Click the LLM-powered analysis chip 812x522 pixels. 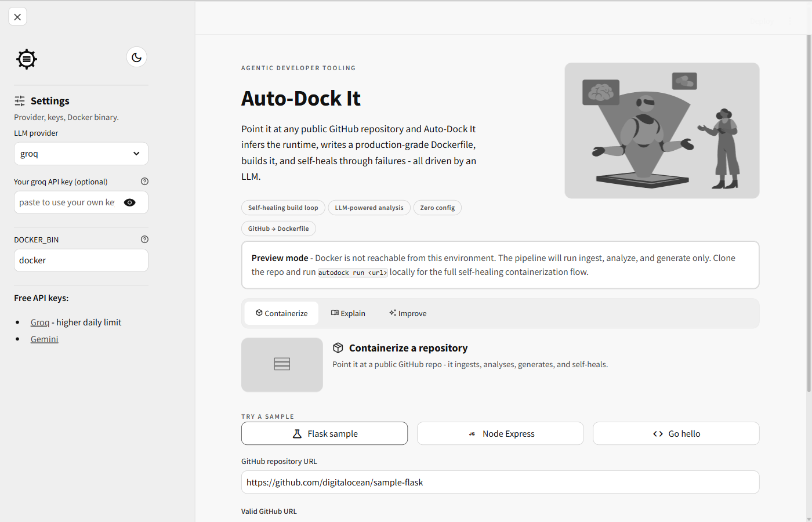(x=369, y=208)
